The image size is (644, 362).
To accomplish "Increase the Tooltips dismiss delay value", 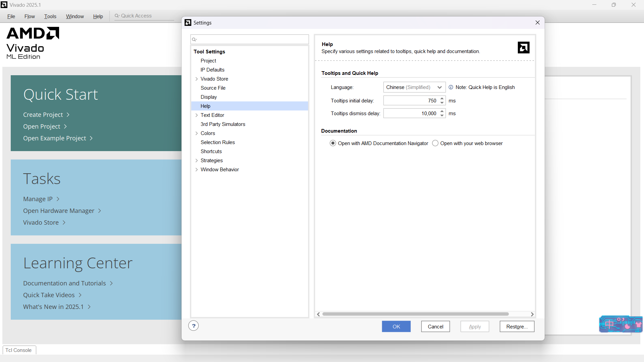I will click(442, 111).
